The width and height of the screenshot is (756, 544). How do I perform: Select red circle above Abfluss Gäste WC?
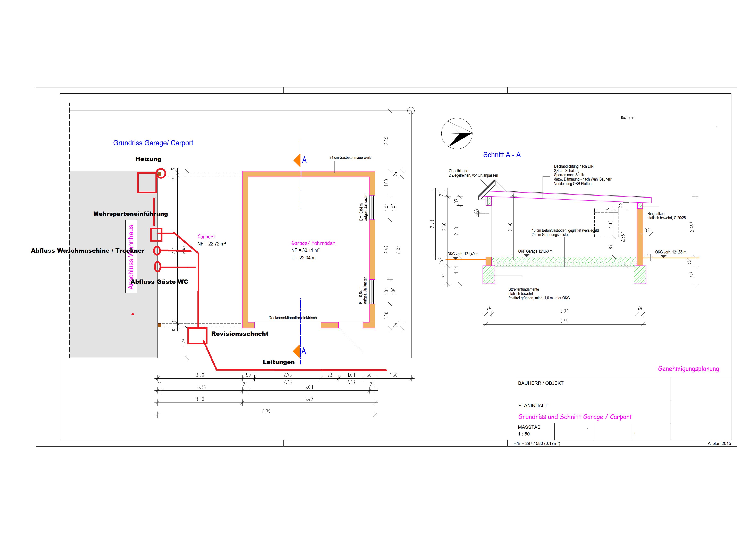[157, 267]
